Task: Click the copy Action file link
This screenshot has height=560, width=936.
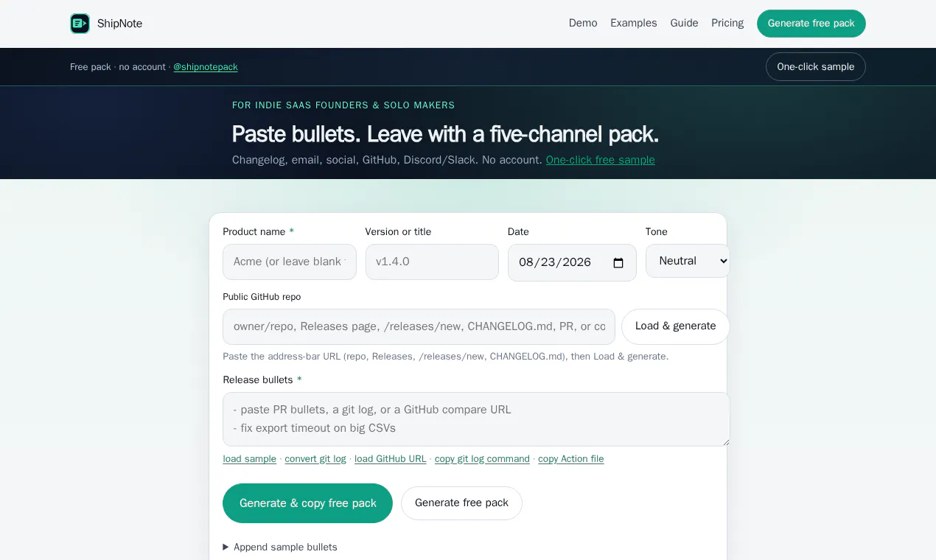Action: pos(571,459)
